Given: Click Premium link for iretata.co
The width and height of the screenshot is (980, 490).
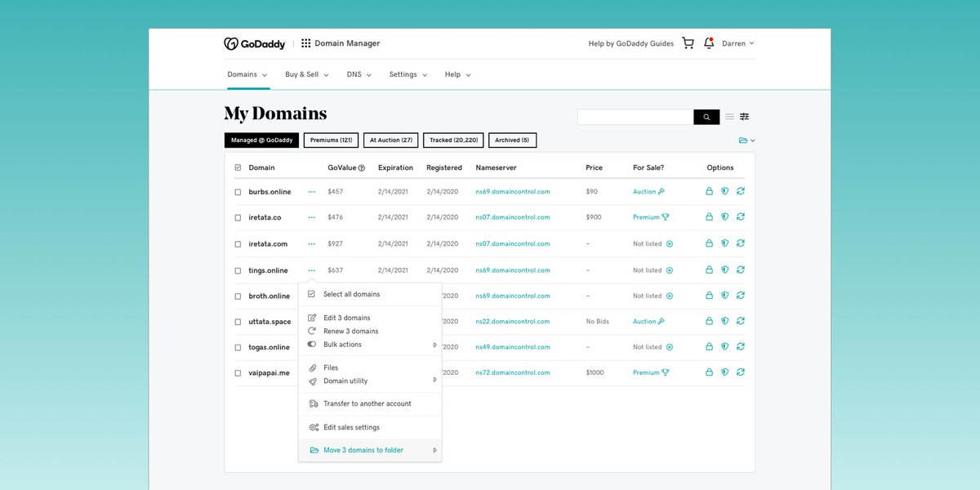Looking at the screenshot, I should click(651, 217).
